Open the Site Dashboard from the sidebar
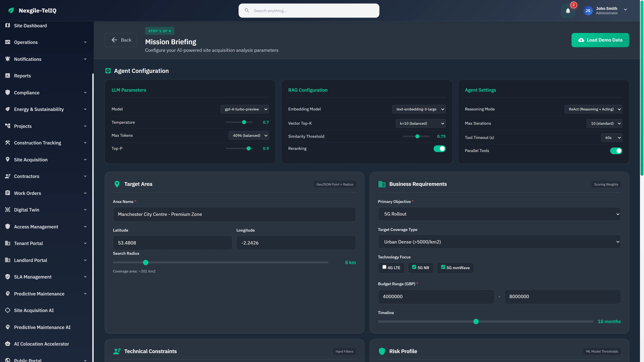644x362 pixels. (30, 25)
